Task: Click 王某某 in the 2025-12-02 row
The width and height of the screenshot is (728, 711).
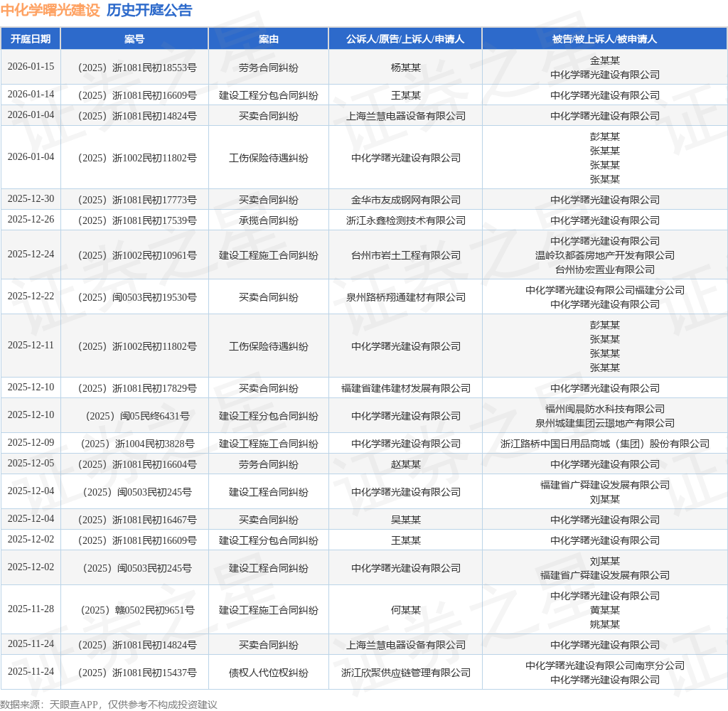Action: point(406,540)
